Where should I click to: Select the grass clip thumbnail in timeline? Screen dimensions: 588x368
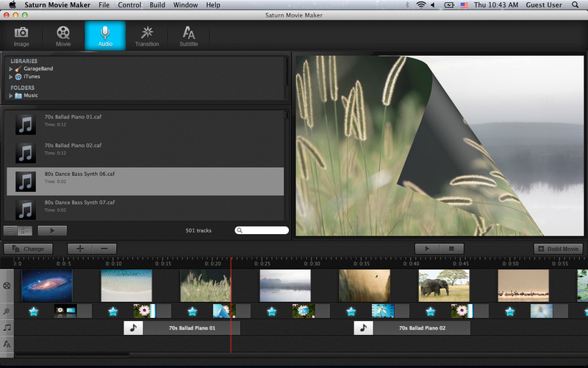206,286
